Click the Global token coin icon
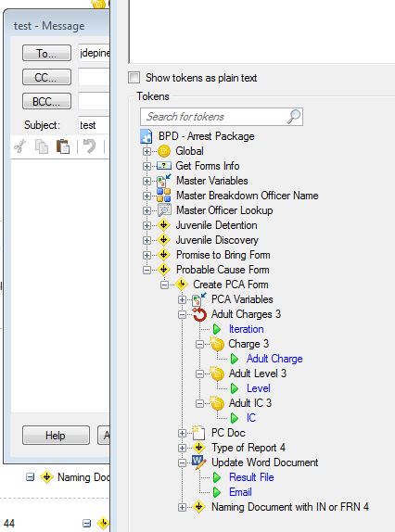The width and height of the screenshot is (395, 532). point(164,151)
